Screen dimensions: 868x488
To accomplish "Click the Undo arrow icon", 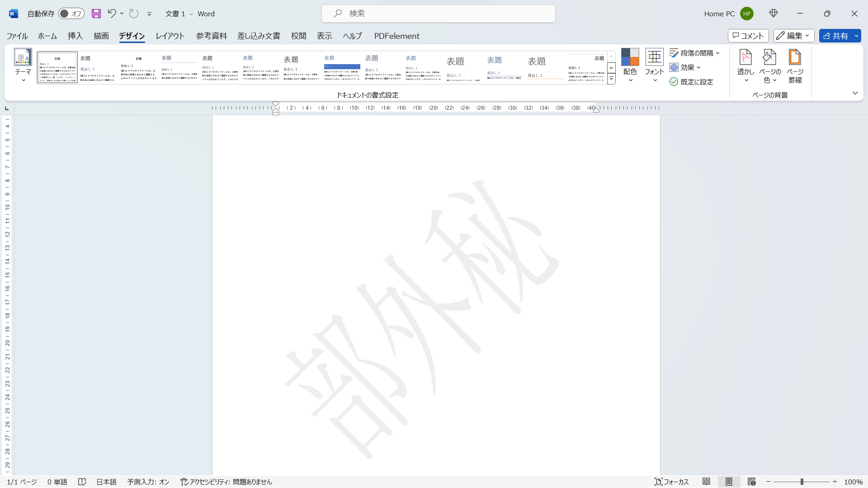I will pyautogui.click(x=112, y=14).
